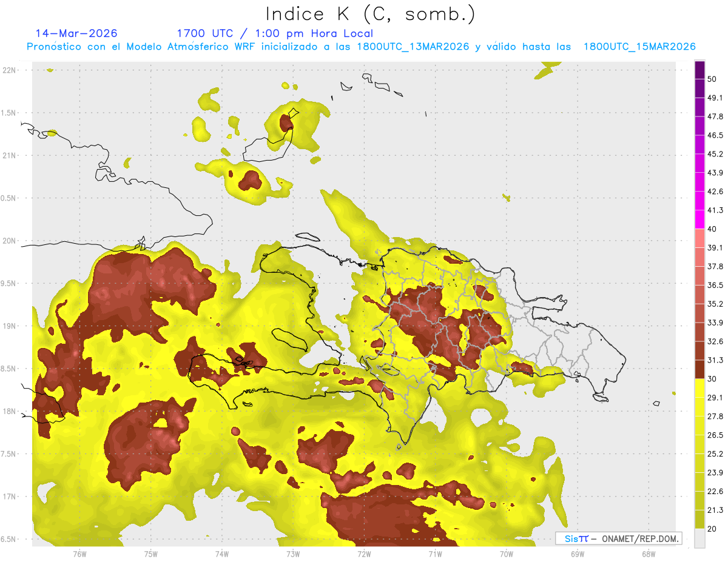Select the 19N latitude axis label
Screen dimensions: 728x562
[x=8, y=326]
